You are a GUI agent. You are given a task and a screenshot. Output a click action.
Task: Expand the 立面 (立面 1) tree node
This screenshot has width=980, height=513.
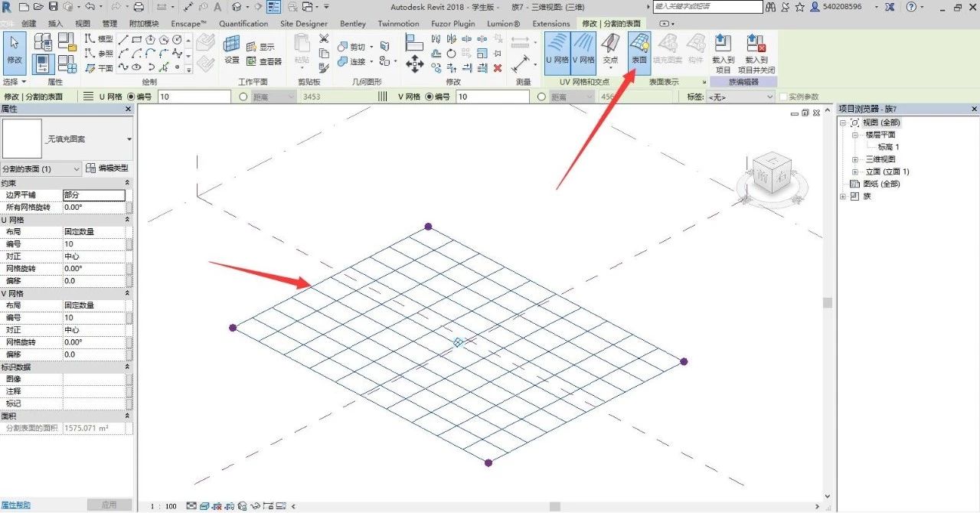[x=855, y=172]
